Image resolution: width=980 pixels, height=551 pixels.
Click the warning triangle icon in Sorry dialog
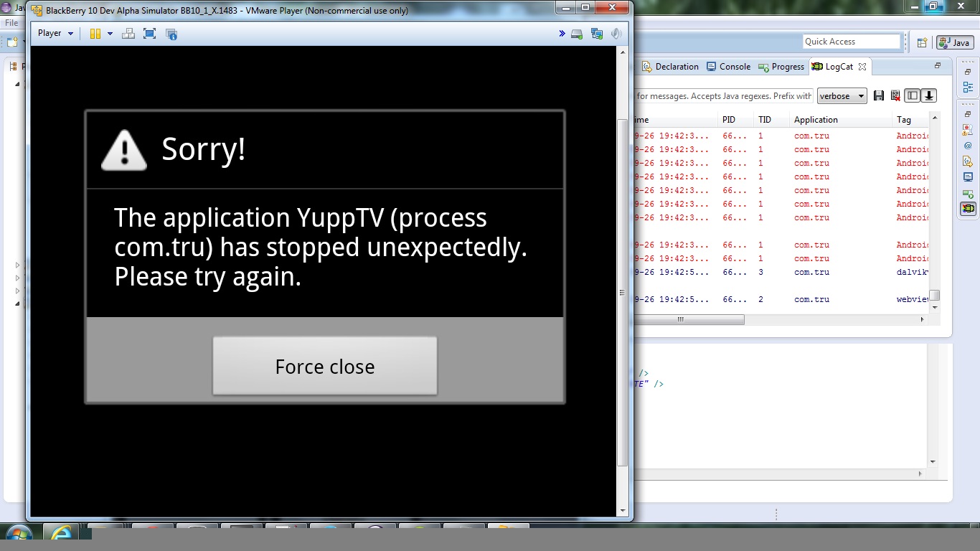pyautogui.click(x=124, y=149)
